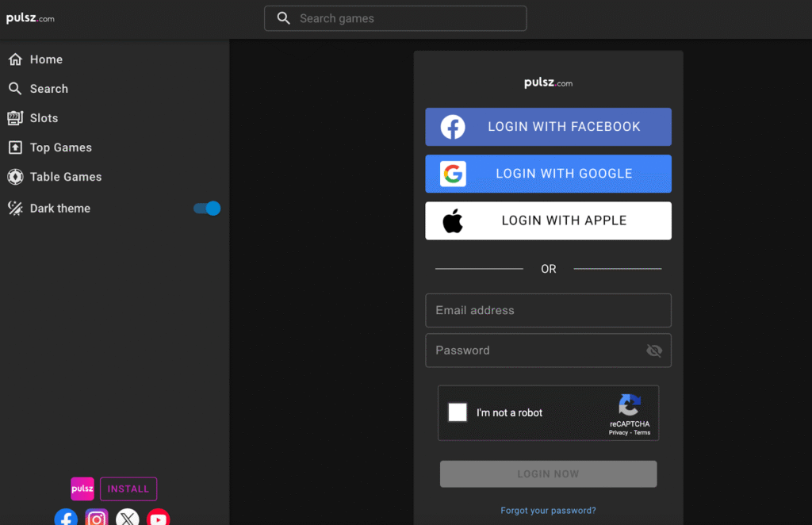
Task: Open Top Games in the sidebar
Action: coord(60,148)
